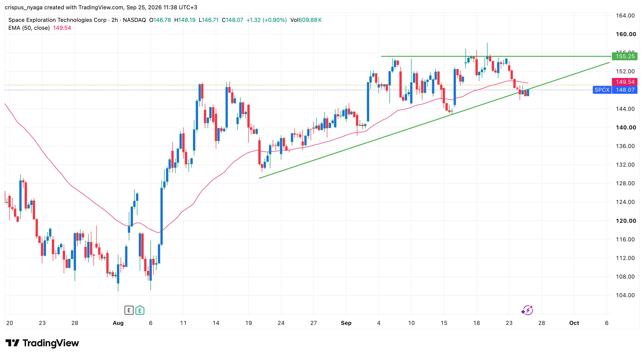Click the 27 date label on time axis
Image resolution: width=644 pixels, height=357 pixels.
[x=313, y=323]
